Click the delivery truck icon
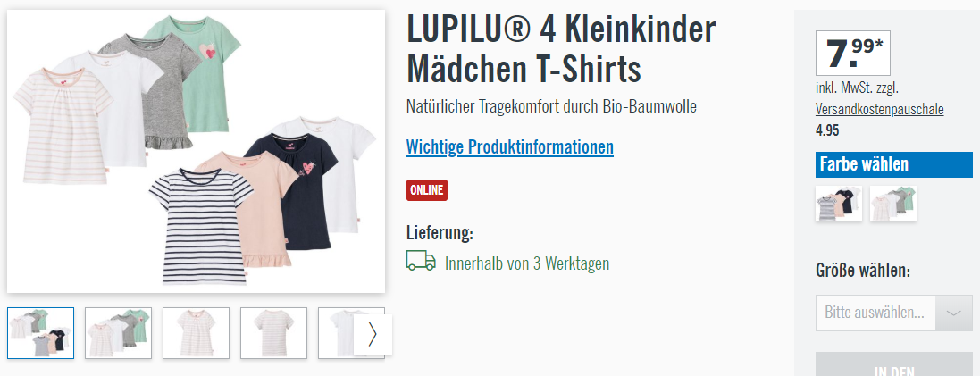The image size is (980, 376). point(421,261)
